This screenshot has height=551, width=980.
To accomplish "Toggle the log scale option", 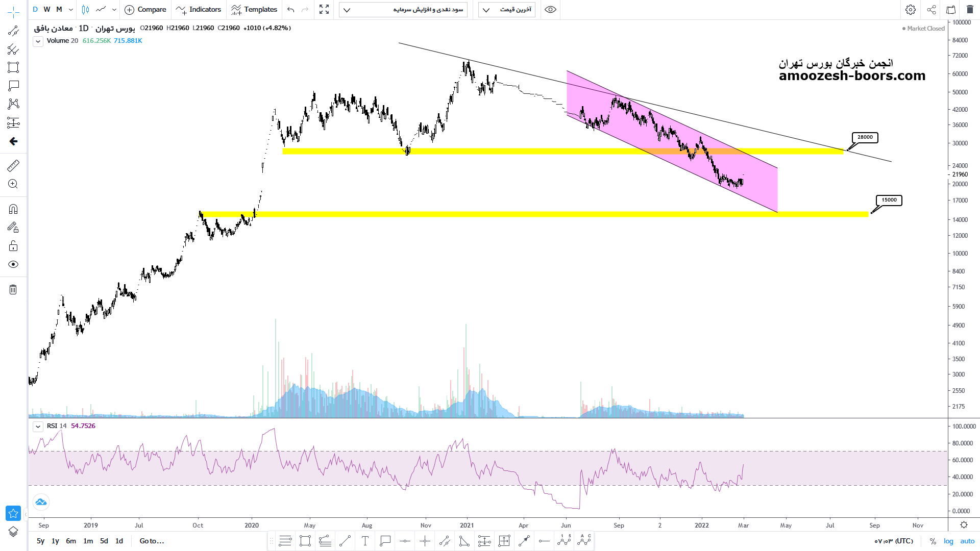I will point(948,541).
